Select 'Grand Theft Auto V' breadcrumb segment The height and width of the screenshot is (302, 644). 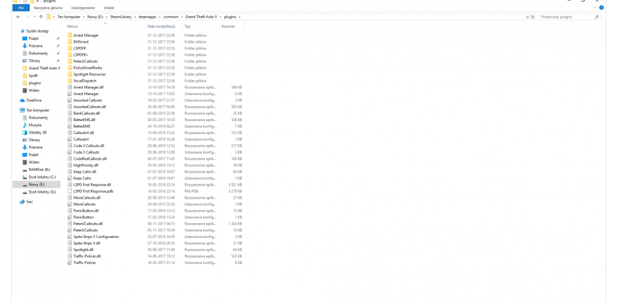(x=201, y=17)
